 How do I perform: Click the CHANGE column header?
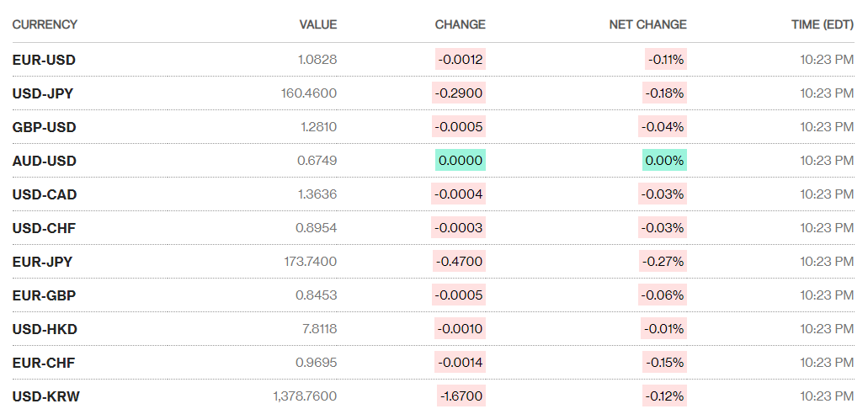coord(460,24)
